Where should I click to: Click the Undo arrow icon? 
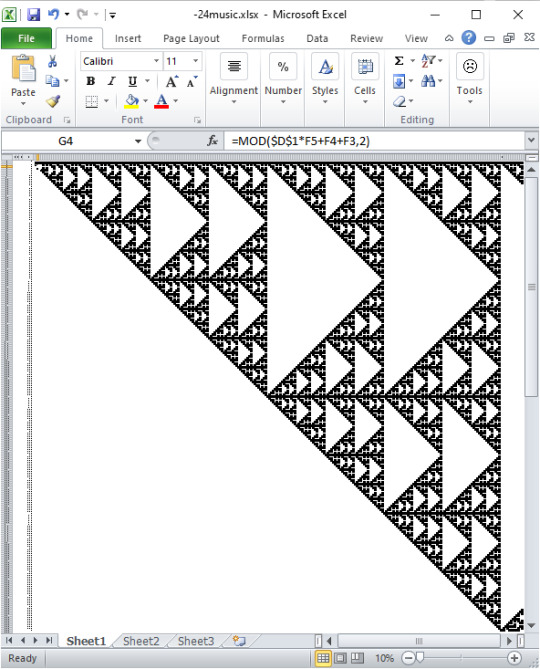point(53,15)
